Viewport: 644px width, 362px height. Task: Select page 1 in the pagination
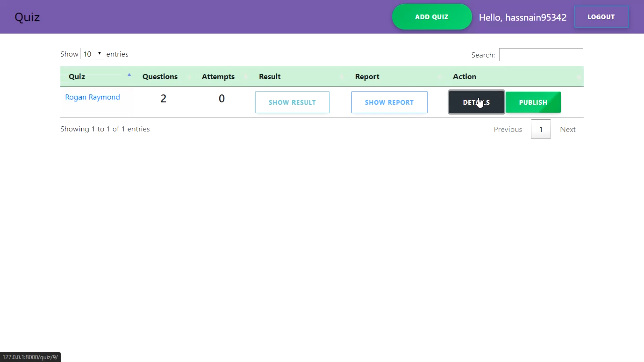click(541, 129)
